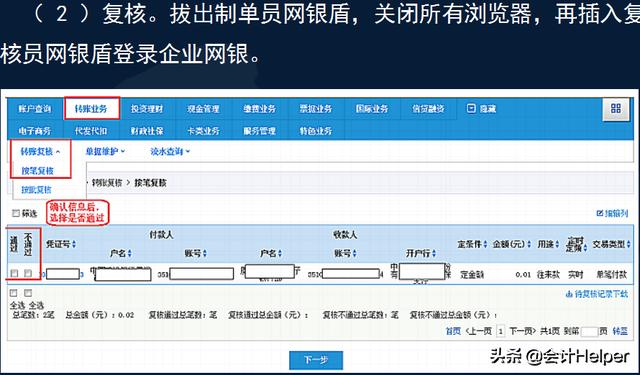Open the grid layout icon at top right

pyautogui.click(x=616, y=109)
